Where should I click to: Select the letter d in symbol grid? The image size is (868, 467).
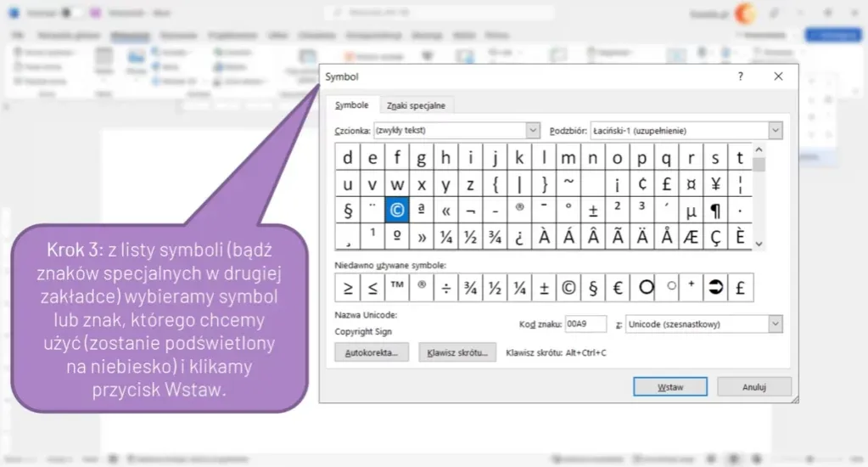point(348,157)
